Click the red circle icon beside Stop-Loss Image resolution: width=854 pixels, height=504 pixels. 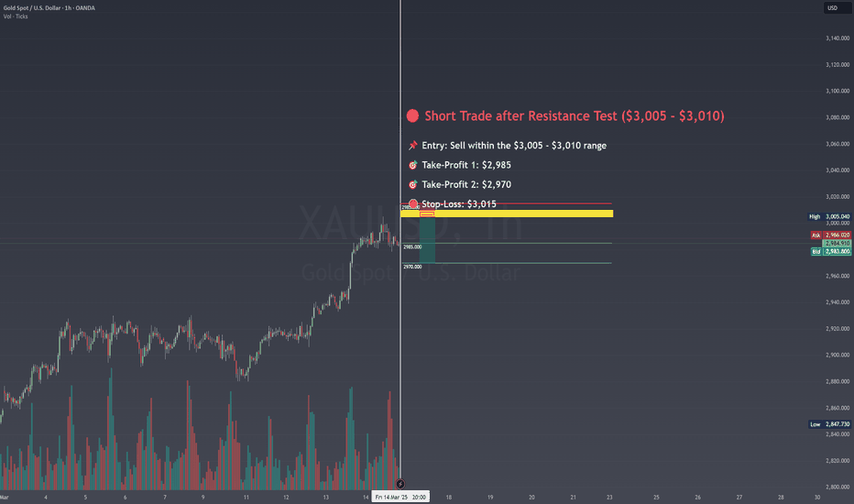413,203
